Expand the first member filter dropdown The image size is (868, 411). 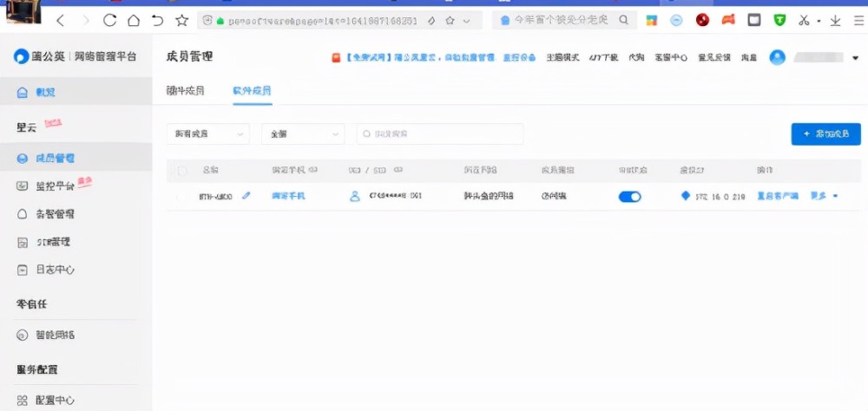point(207,134)
